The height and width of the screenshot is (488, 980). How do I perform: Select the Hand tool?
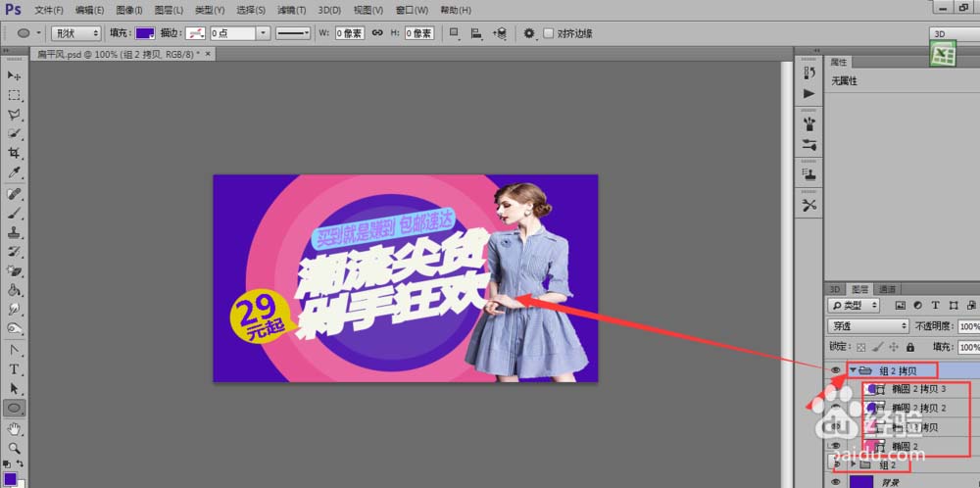pos(14,428)
